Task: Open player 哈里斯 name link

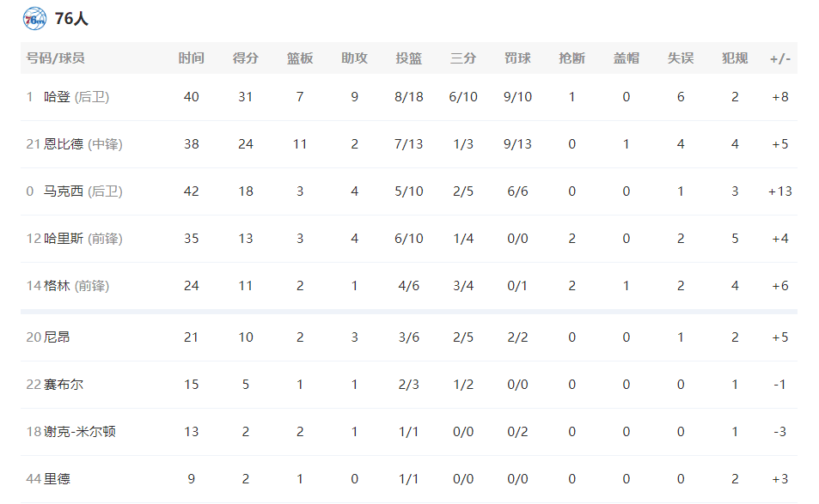Action: [x=64, y=239]
